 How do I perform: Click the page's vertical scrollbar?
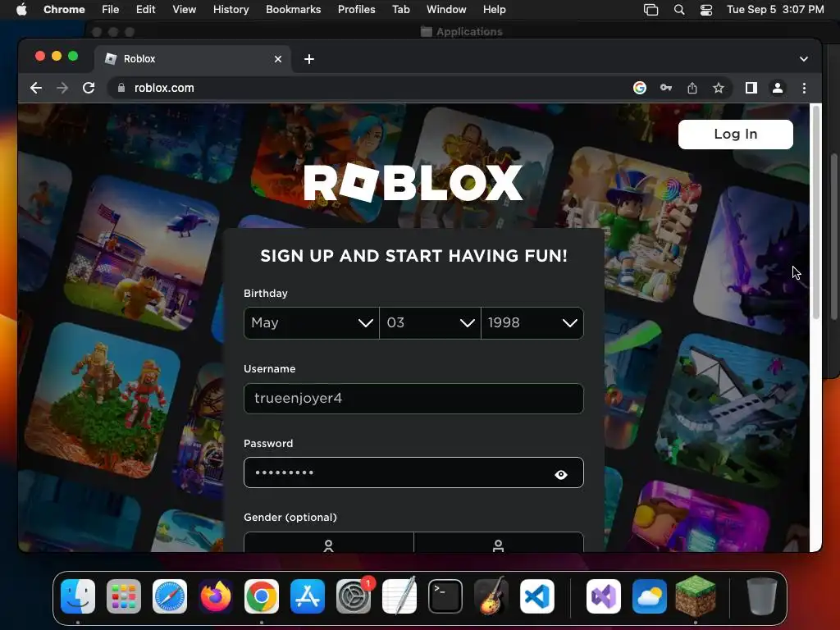(x=816, y=214)
